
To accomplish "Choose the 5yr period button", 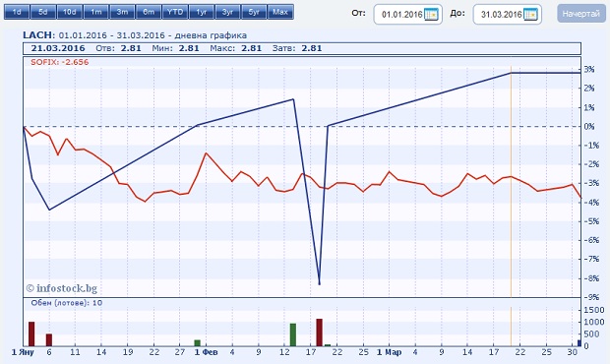I will 254,12.
